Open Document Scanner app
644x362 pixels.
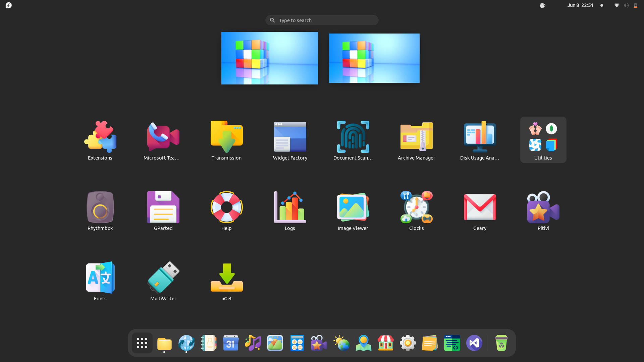coord(353,140)
